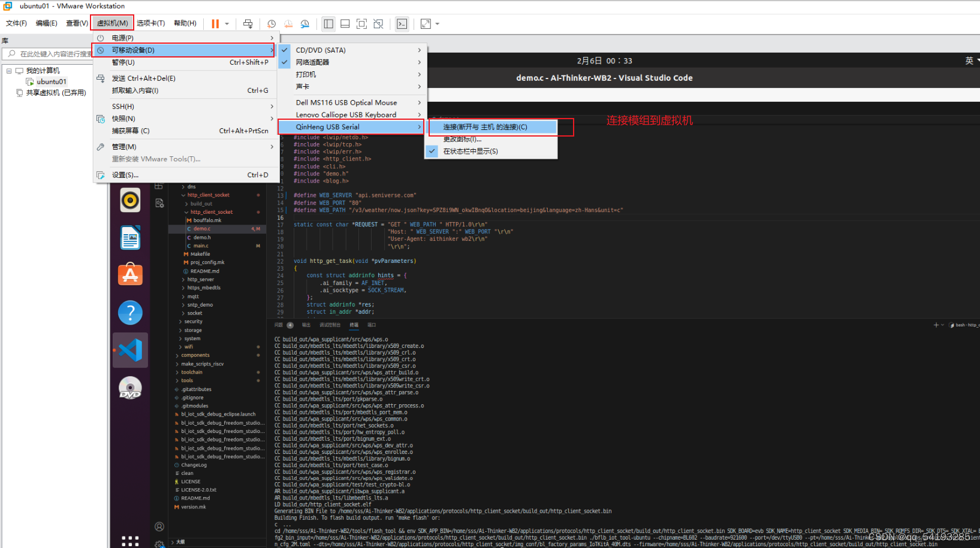
Task: Take a snapshot with the toolbar clock icon
Action: (x=272, y=24)
